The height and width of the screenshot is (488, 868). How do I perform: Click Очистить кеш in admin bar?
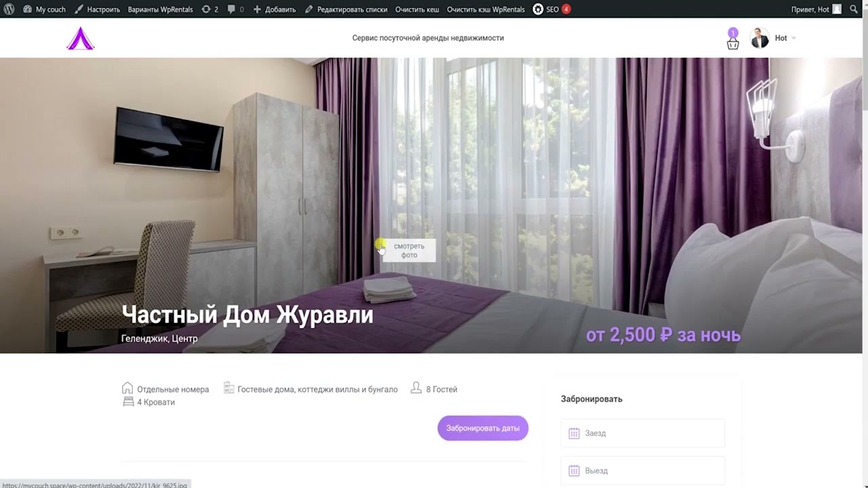[417, 9]
